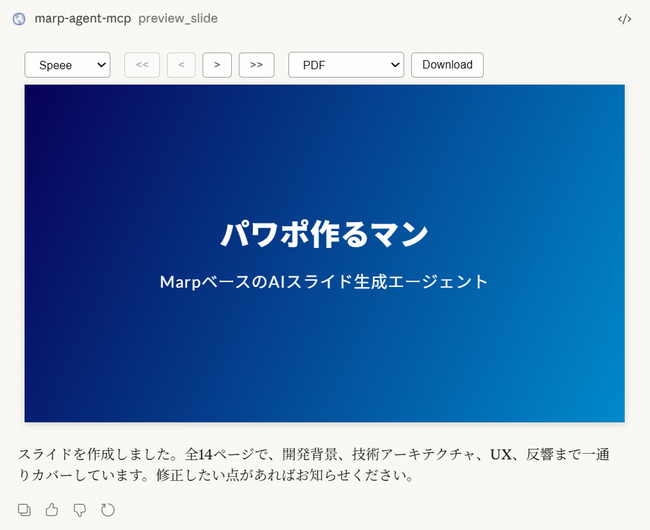This screenshot has width=650, height=530.
Task: Give thumbs up feedback
Action: click(x=52, y=510)
